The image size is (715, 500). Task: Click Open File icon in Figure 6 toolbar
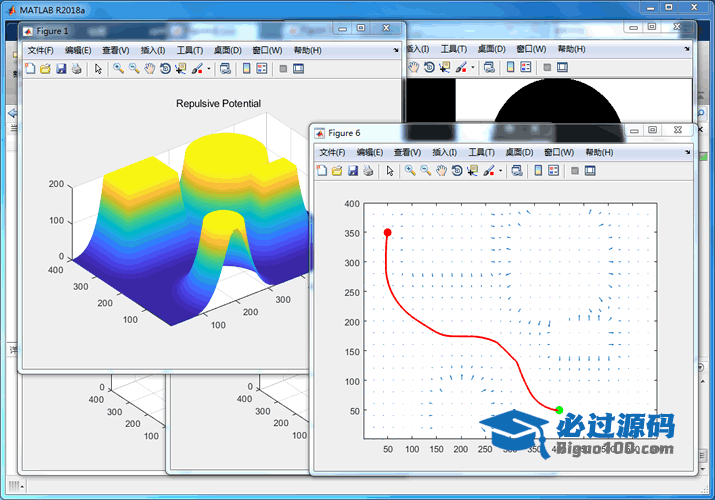coord(337,171)
